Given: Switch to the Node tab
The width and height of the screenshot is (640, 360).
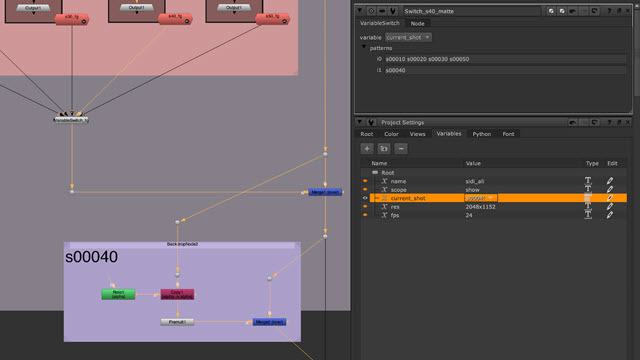Looking at the screenshot, I should (x=417, y=24).
